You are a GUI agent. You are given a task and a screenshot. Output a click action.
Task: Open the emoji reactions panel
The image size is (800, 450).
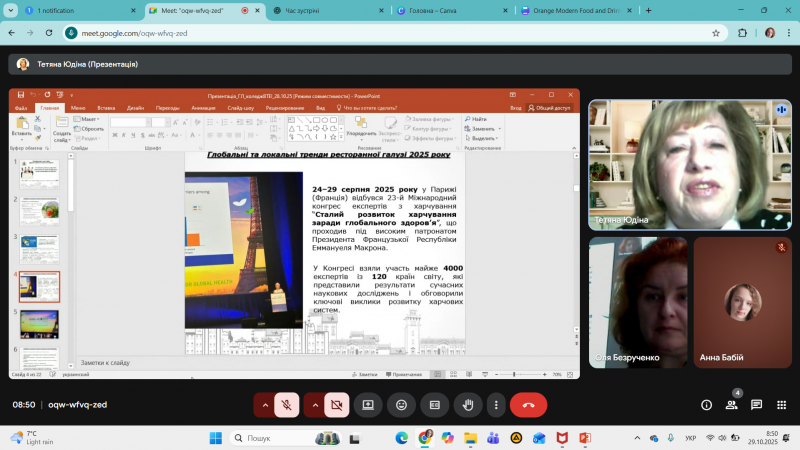coord(401,404)
